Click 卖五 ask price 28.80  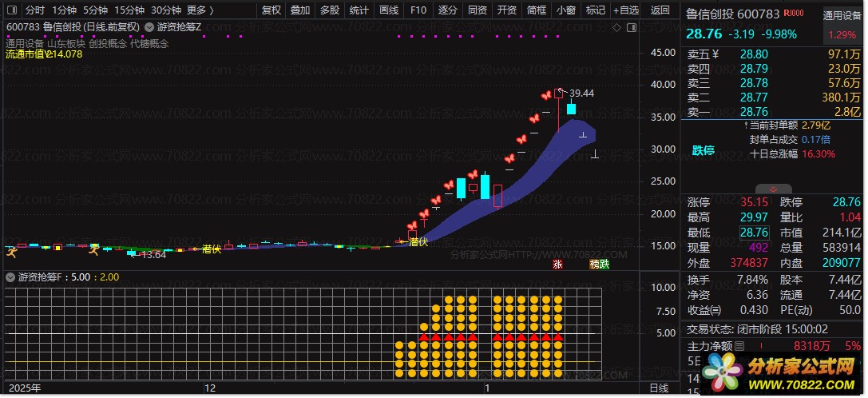pyautogui.click(x=754, y=54)
